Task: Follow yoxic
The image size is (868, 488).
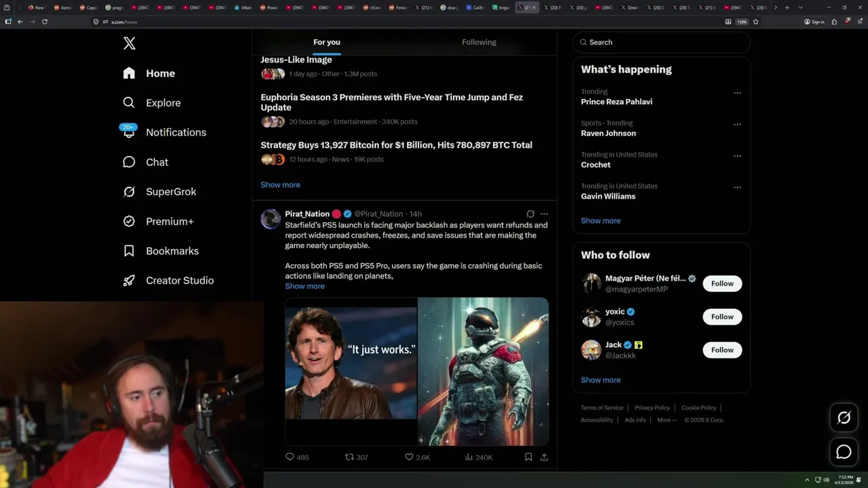Action: tap(722, 317)
